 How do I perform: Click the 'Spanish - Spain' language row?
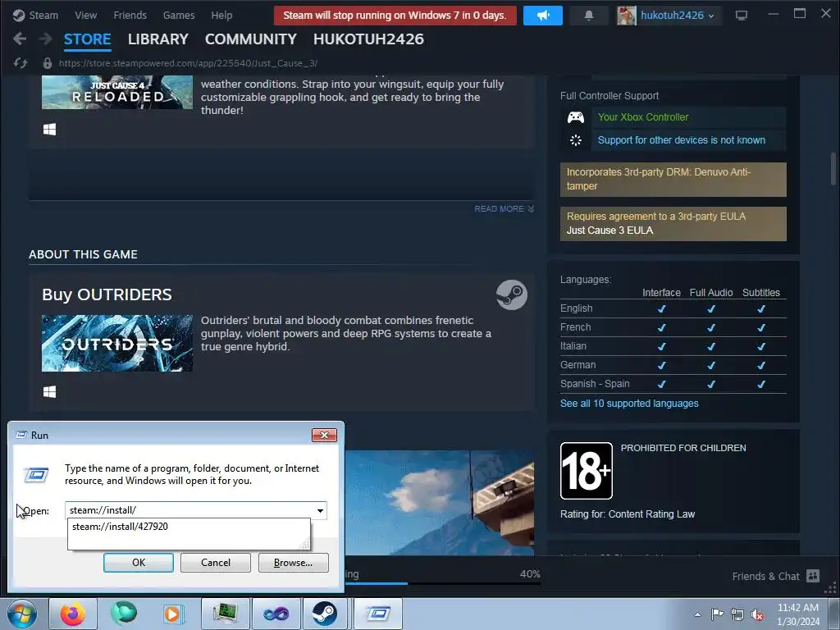(x=673, y=384)
